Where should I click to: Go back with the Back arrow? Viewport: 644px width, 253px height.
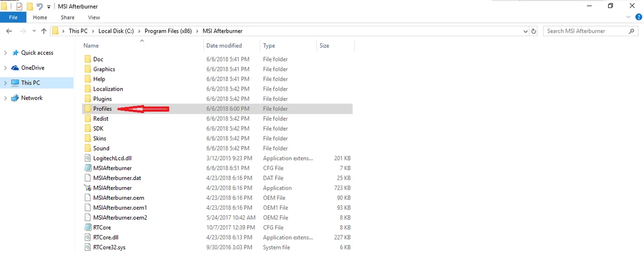pos(9,31)
